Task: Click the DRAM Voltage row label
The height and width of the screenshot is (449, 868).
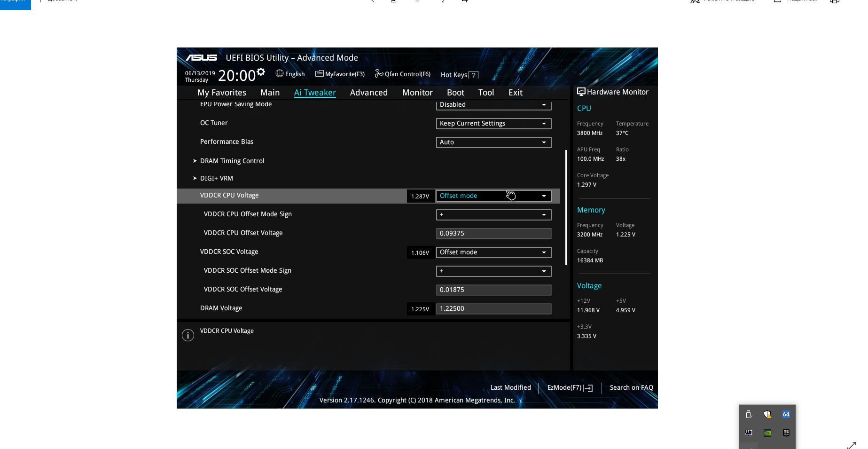Action: [221, 308]
